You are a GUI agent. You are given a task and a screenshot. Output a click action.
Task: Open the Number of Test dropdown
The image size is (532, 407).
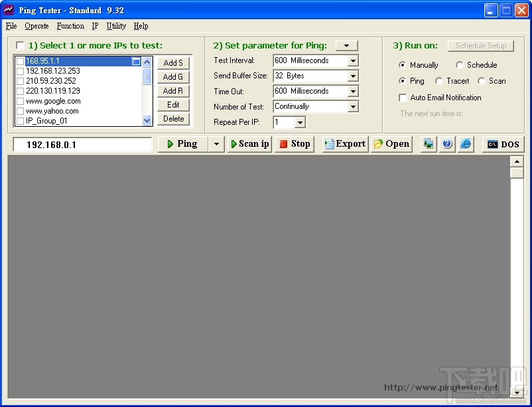point(353,107)
